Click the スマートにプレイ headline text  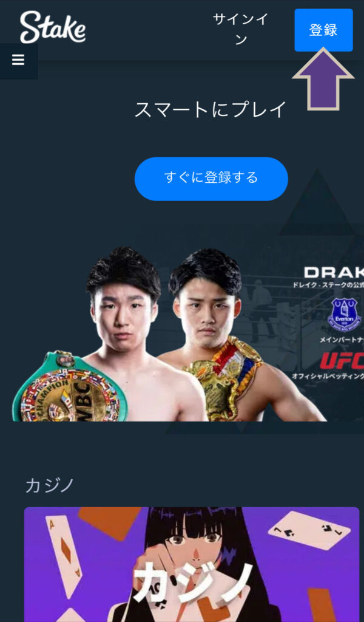coord(211,109)
